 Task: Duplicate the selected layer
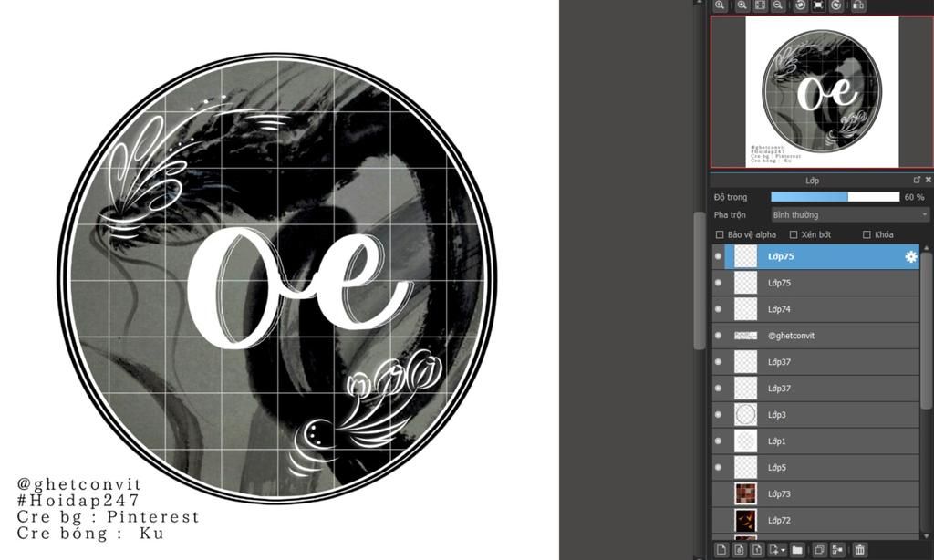pyautogui.click(x=819, y=549)
